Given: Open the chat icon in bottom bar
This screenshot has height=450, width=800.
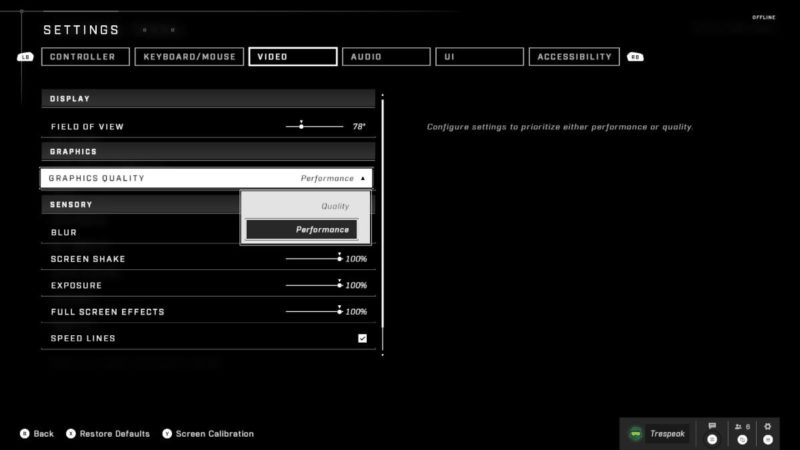Looking at the screenshot, I should point(712,427).
